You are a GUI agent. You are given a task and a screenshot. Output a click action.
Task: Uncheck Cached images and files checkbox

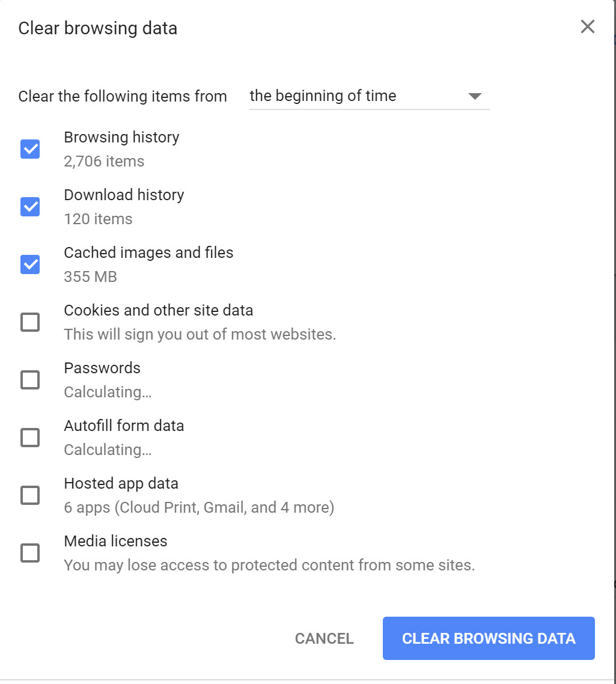[x=30, y=264]
